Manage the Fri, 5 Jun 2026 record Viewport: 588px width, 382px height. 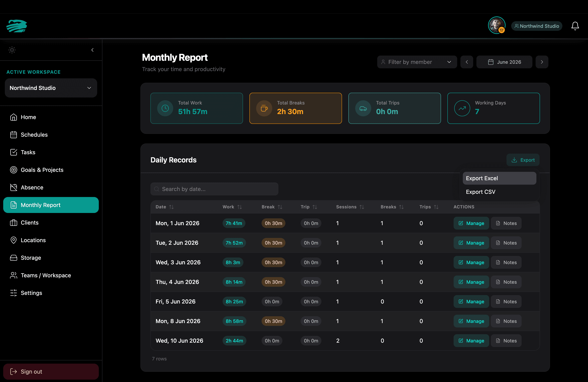click(x=471, y=301)
